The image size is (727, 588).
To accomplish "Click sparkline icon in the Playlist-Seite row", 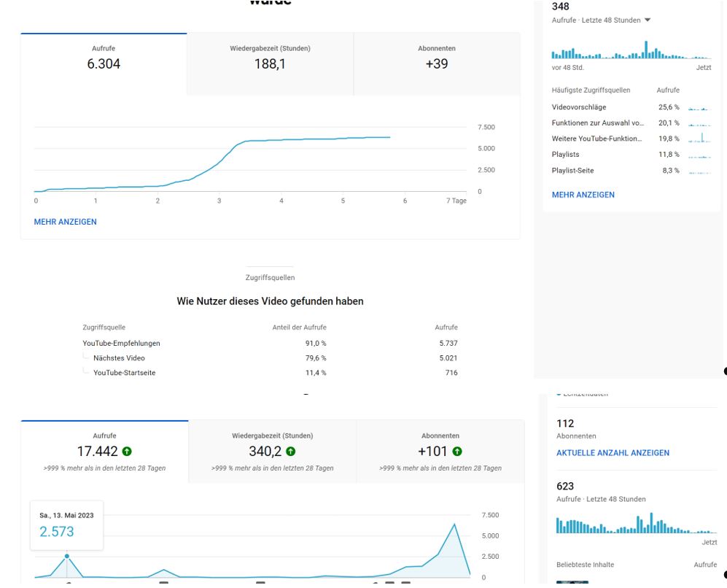I will point(699,171).
